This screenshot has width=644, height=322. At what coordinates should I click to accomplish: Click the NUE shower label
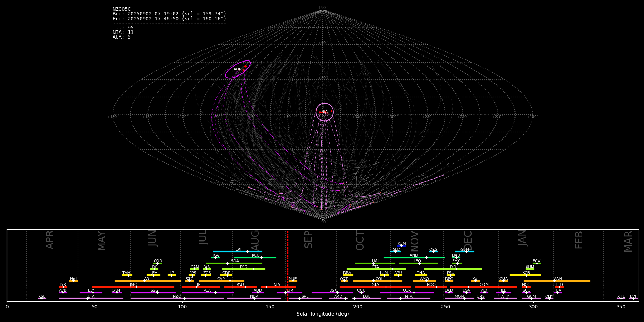pos(293,279)
